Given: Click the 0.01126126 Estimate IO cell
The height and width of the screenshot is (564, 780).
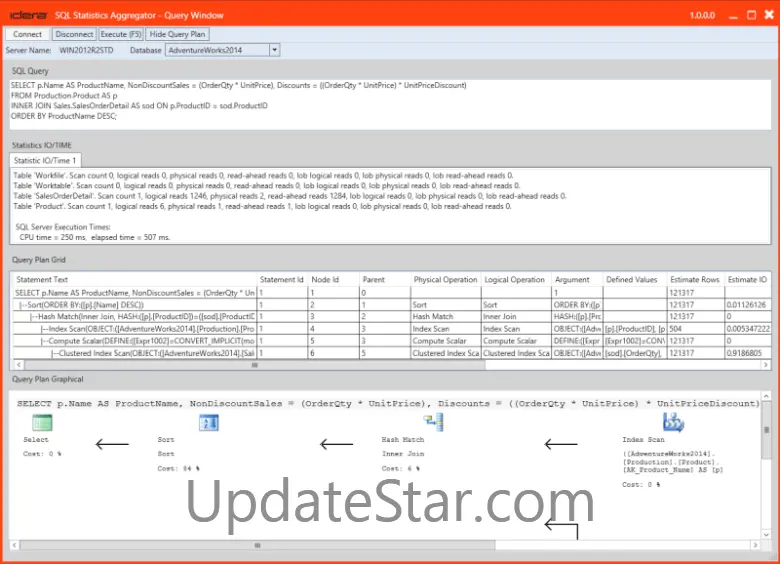Looking at the screenshot, I should [x=748, y=305].
